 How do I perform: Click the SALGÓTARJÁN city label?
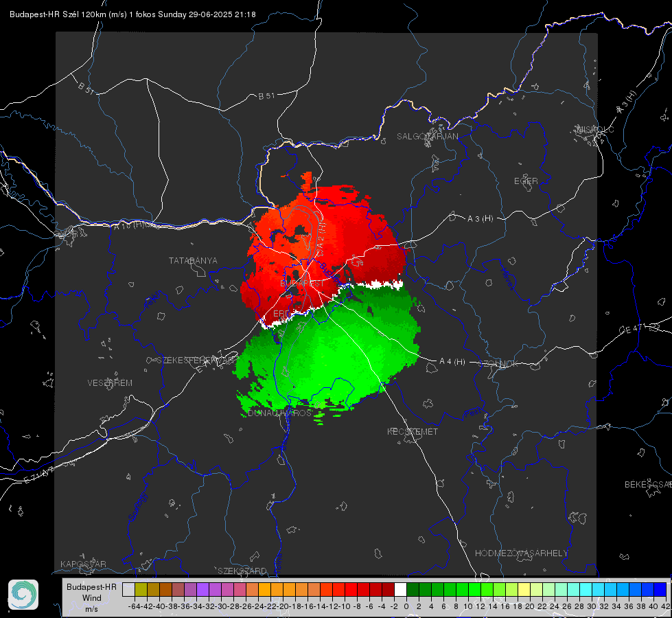tap(427, 137)
